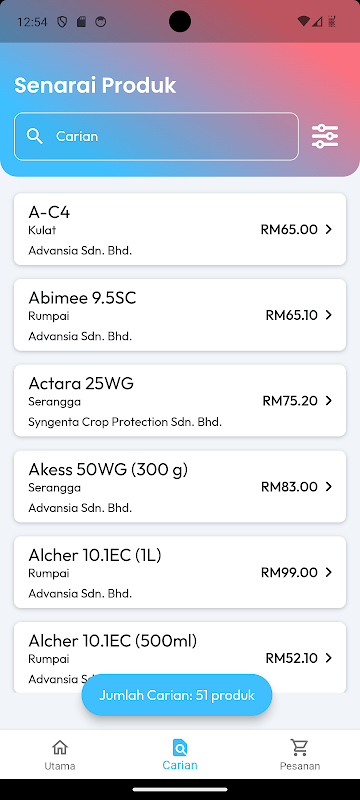Open Pesanan shopping cart icon
This screenshot has width=360, height=800.
300,748
